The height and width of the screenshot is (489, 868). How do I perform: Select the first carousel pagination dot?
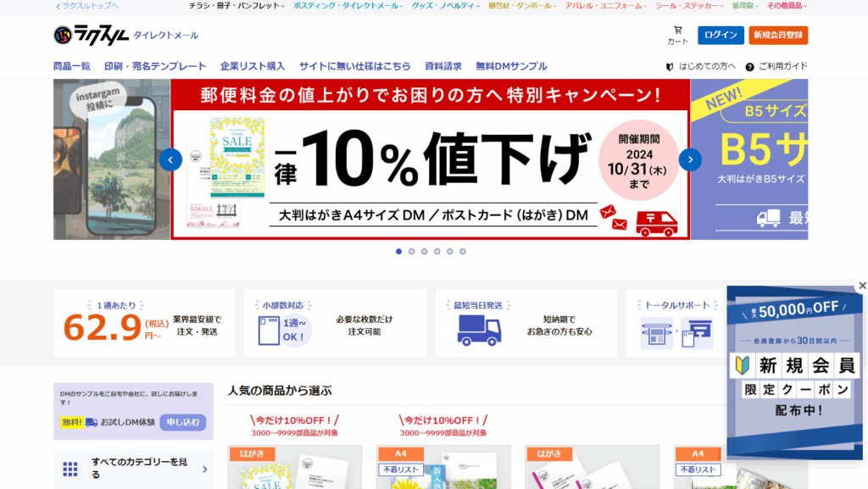click(x=399, y=251)
